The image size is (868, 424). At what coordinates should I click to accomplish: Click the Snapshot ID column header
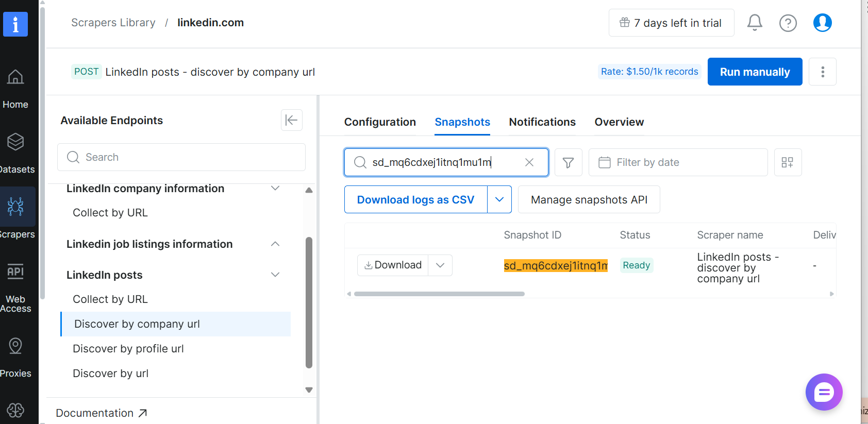click(532, 235)
